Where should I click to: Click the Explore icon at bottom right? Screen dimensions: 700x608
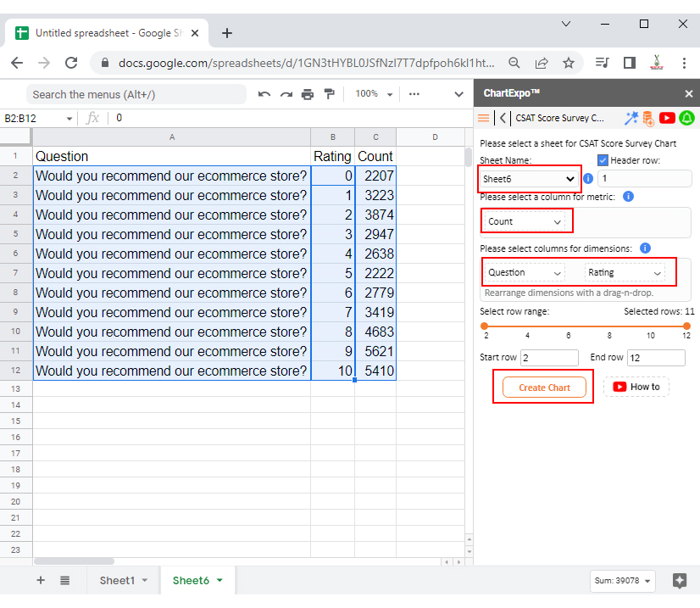coord(680,581)
